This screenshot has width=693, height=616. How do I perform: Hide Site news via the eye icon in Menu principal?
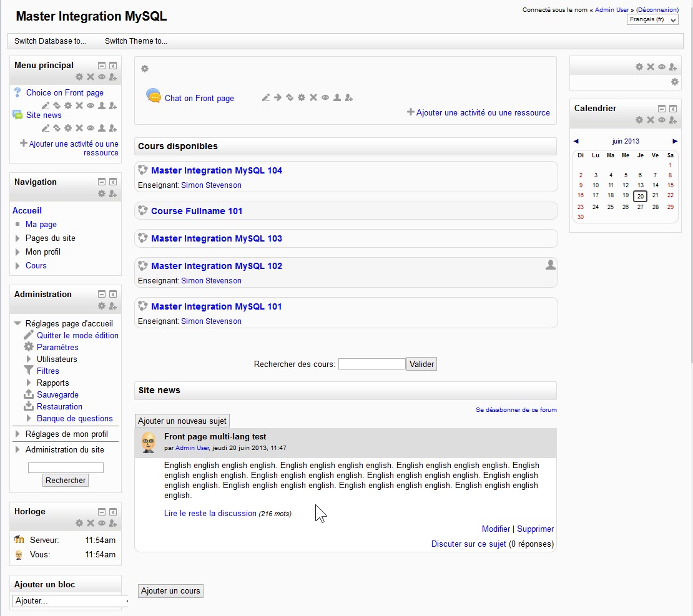90,128
